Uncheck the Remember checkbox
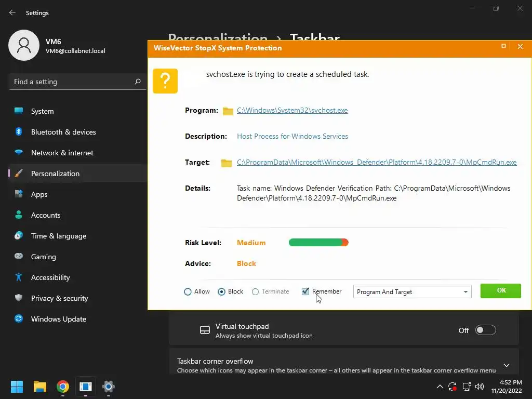This screenshot has height=399, width=532. coord(305,291)
